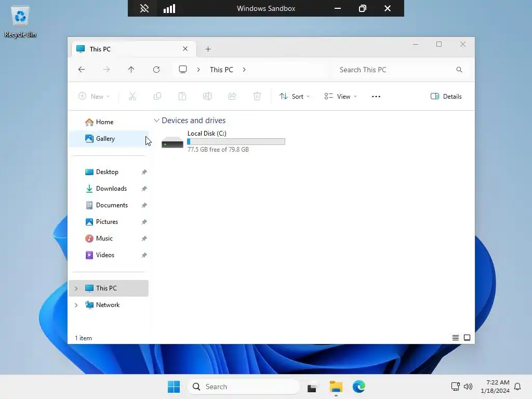Screen dimensions: 532x399
Task: Unpin Downloads via its pin icon
Action: (144, 189)
